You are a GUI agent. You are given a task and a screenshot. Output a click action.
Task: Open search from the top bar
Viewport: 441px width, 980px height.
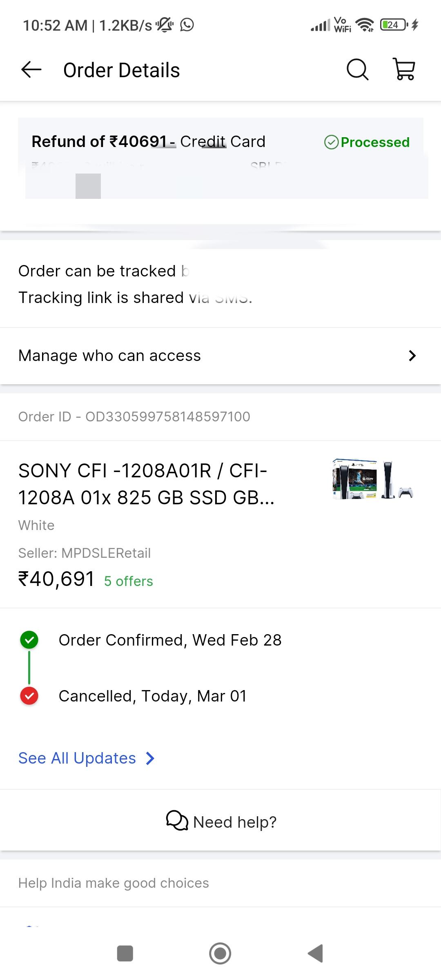coord(356,69)
